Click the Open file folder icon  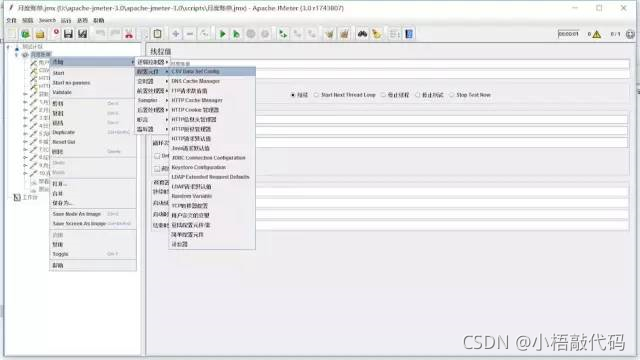(x=40, y=34)
